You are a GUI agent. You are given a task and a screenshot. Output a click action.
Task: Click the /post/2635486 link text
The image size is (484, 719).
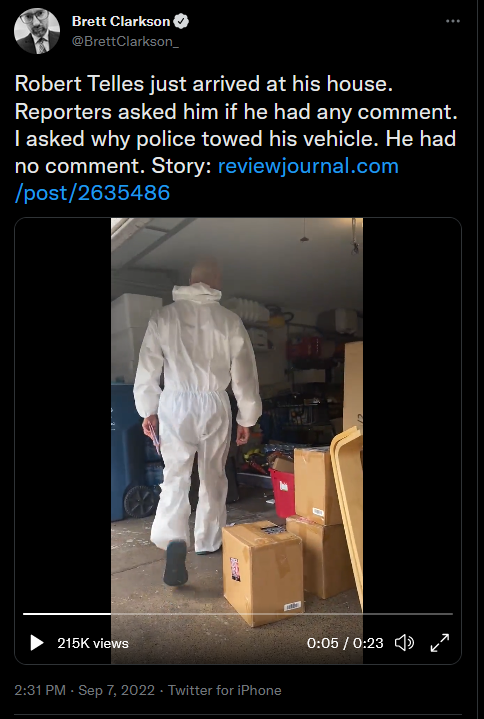click(93, 193)
